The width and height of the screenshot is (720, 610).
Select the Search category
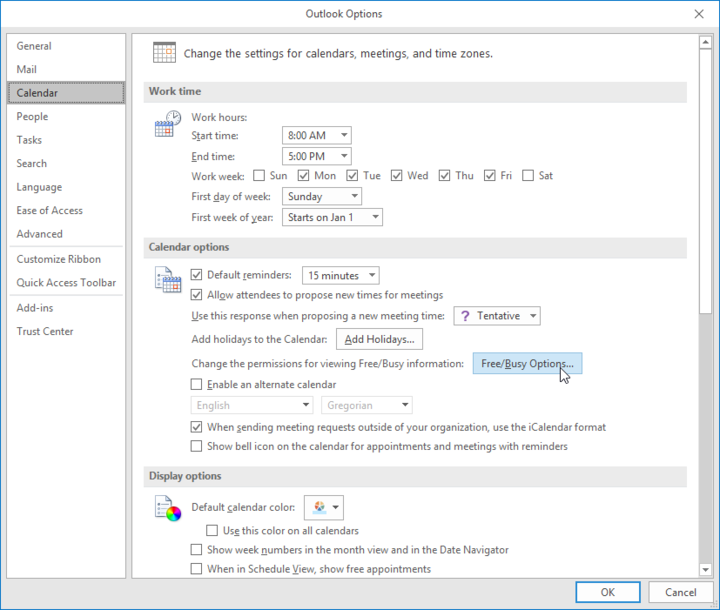pos(66,164)
